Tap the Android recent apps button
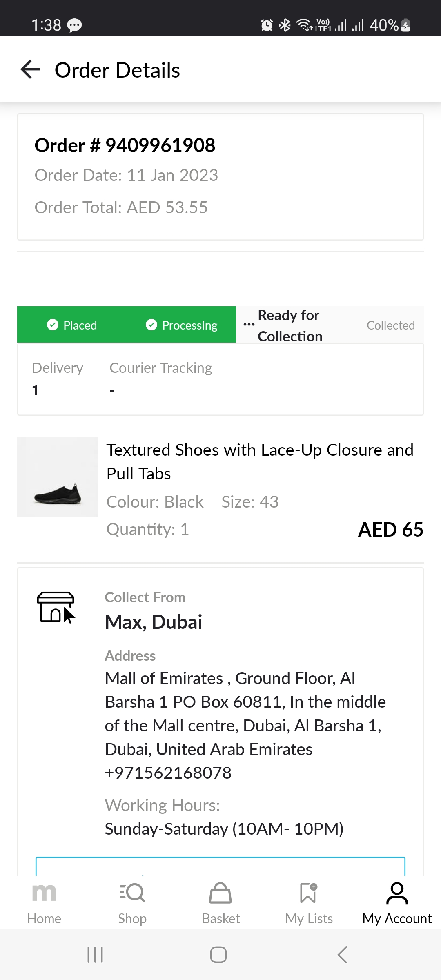Viewport: 441px width, 980px height. click(95, 955)
